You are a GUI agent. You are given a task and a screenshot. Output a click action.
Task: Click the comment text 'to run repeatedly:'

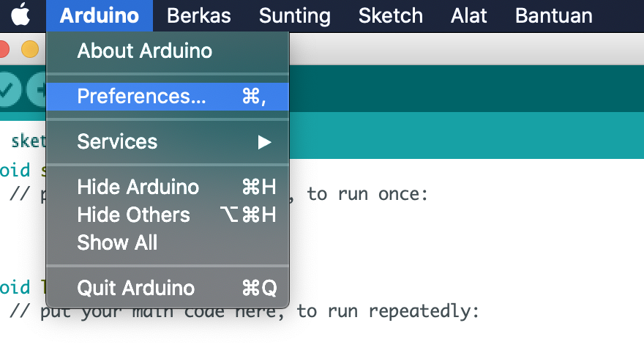pos(388,311)
